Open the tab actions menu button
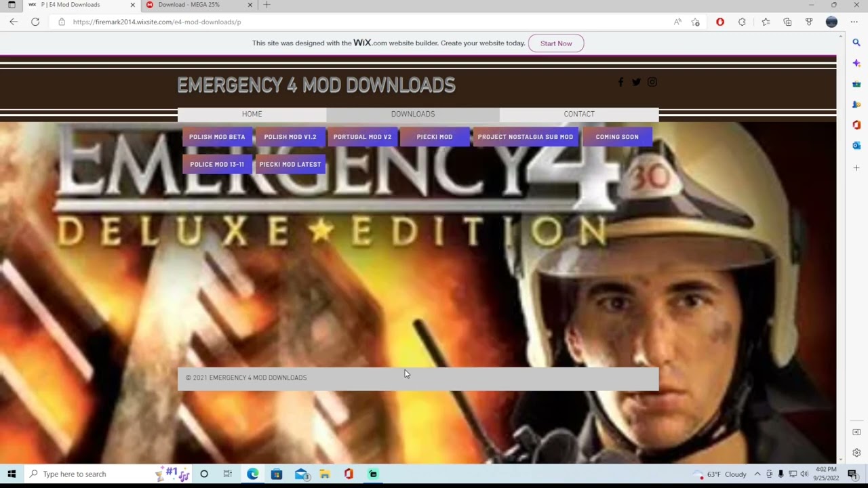This screenshot has height=488, width=868. click(x=12, y=5)
